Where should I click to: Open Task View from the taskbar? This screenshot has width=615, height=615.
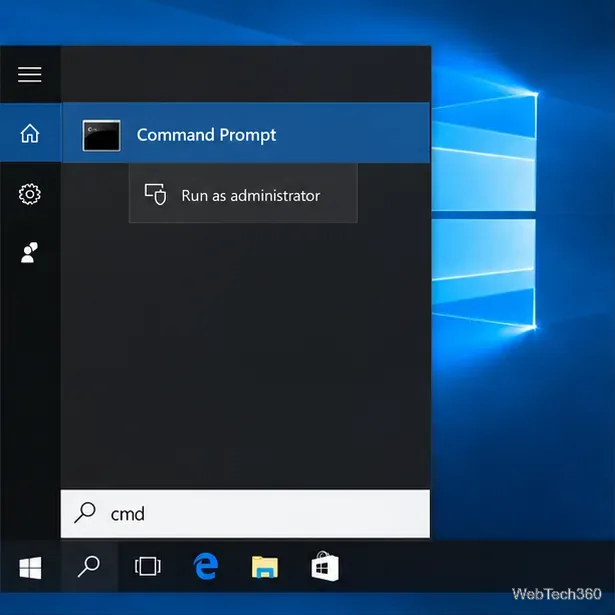(147, 566)
